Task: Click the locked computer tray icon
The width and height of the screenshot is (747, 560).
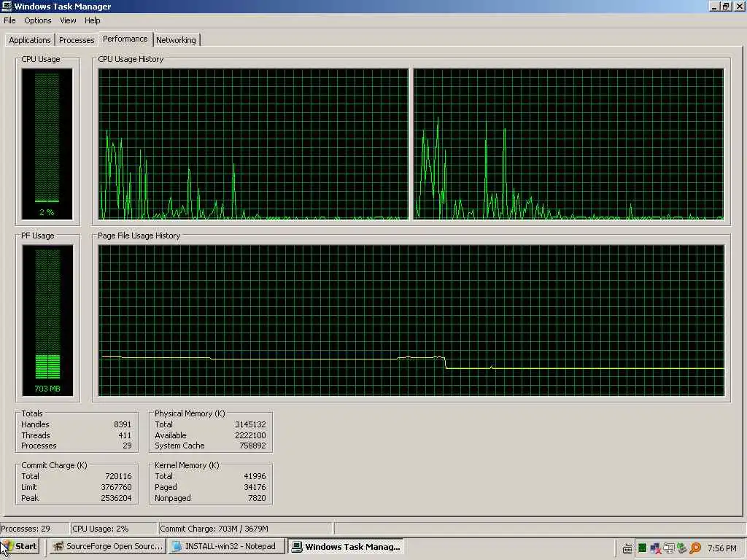Action: point(669,548)
